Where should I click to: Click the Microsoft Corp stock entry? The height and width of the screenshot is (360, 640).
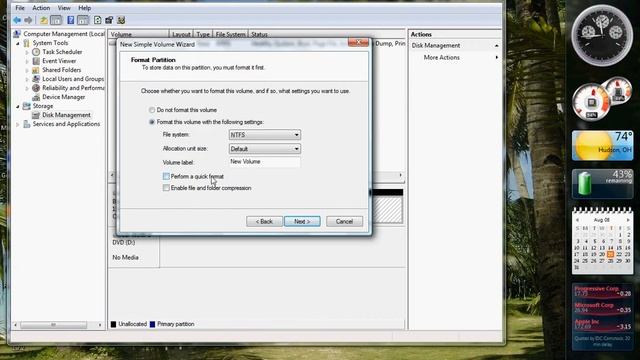(602, 307)
